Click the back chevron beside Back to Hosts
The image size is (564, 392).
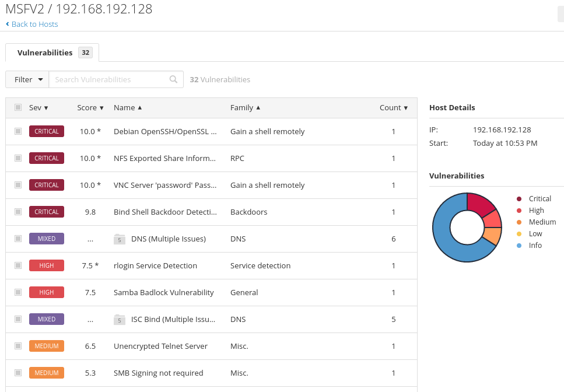pos(8,24)
